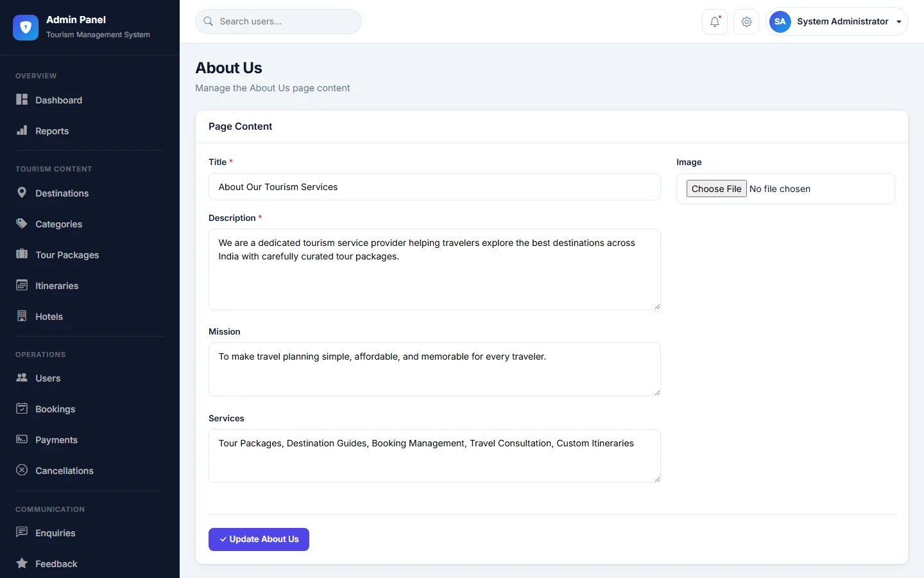Click the 'Image' field label
This screenshot has width=924, height=578.
coord(689,162)
